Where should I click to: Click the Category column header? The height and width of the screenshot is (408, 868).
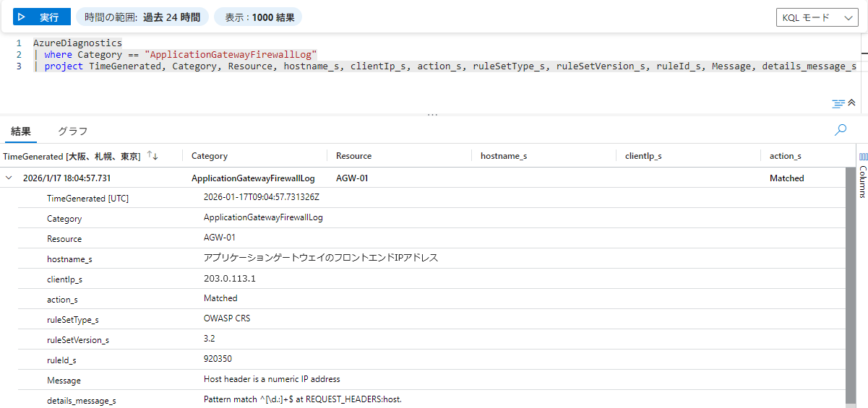coord(210,156)
